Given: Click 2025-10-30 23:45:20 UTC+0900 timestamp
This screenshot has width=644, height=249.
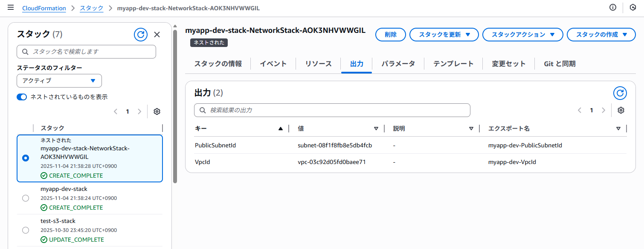Looking at the screenshot, I should coord(78,230).
